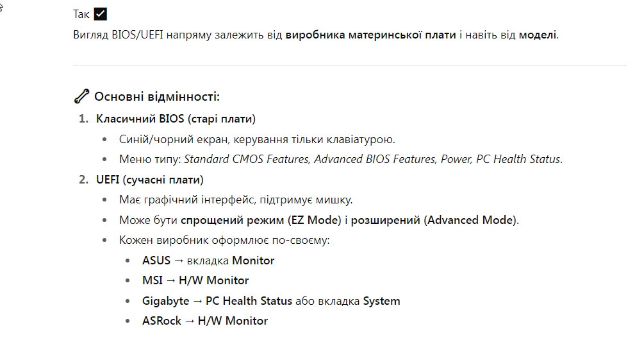This screenshot has width=644, height=342.
Task: Click the line "Має графічний інтерфейс, підтримує мишку"
Action: (236, 200)
